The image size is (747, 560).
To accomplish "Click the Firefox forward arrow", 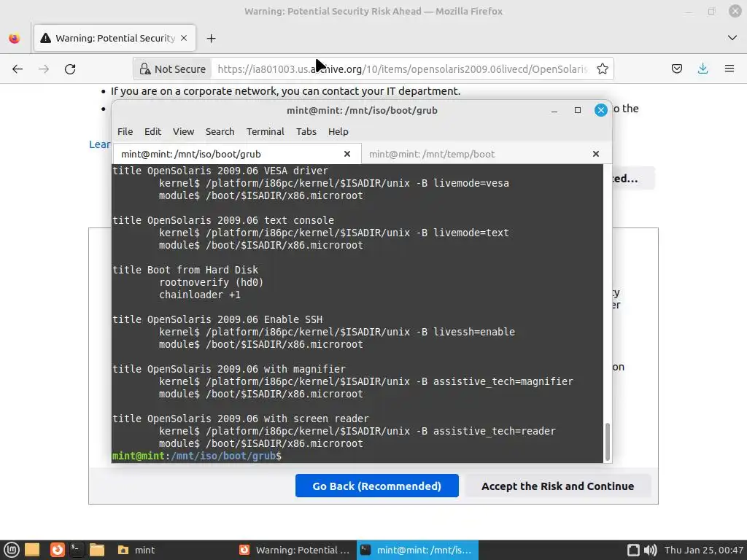I will click(44, 69).
